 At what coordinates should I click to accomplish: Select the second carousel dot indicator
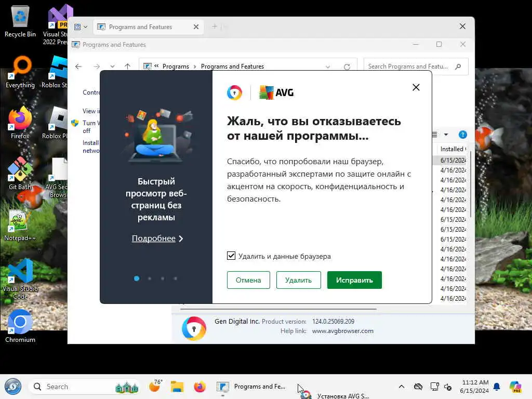[150, 278]
